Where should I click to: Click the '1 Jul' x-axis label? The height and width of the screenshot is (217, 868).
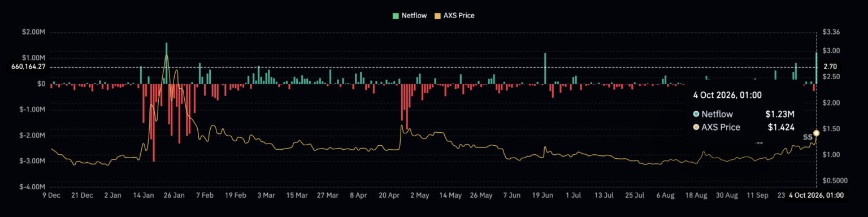[573, 196]
